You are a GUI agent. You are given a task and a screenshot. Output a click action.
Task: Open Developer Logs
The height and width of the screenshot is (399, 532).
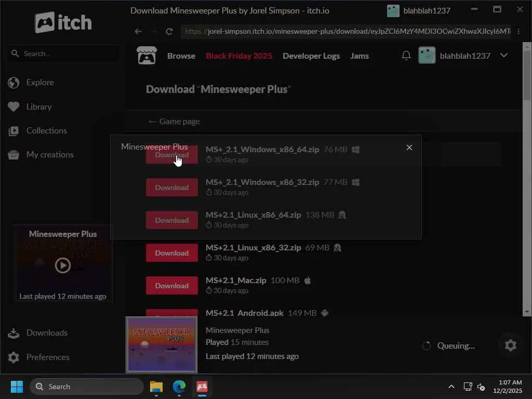coord(311,56)
